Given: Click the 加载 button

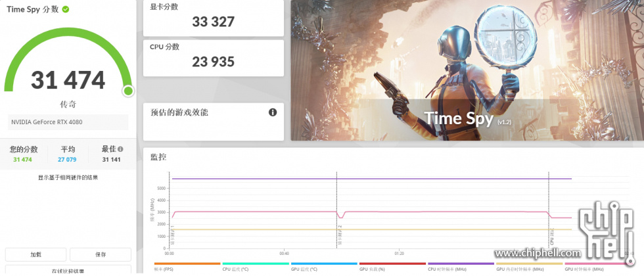Looking at the screenshot, I should pyautogui.click(x=35, y=255).
